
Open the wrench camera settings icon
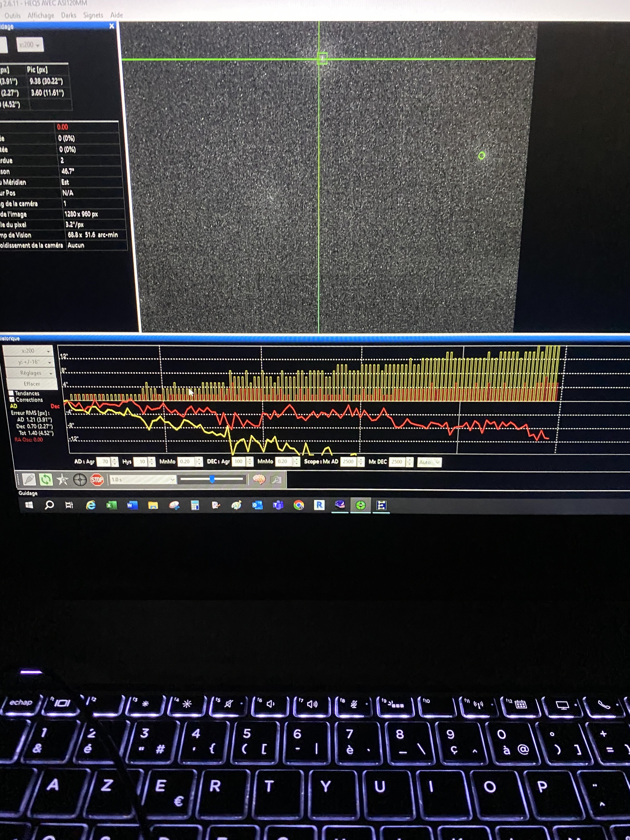(x=276, y=480)
